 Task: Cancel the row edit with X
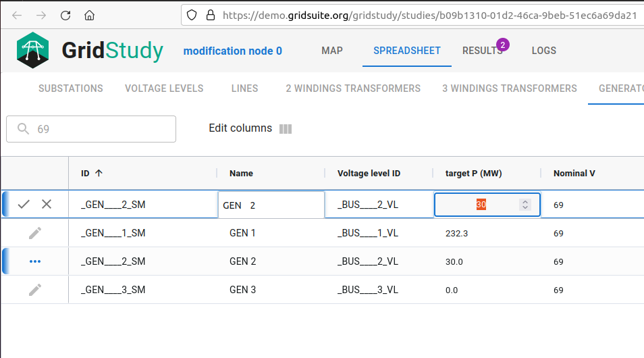[x=47, y=204]
